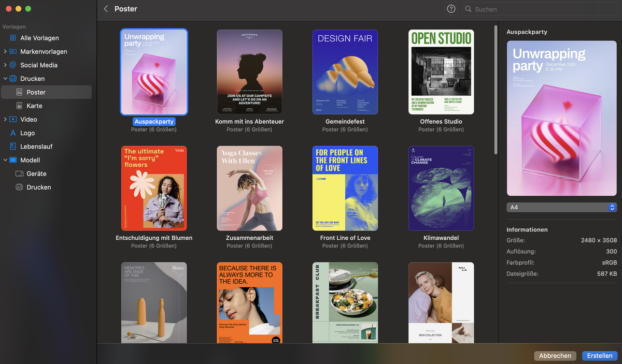Viewport: 622px width, 364px height.
Task: Click the Drucken printer icon under Vorlagen
Action: click(13, 79)
